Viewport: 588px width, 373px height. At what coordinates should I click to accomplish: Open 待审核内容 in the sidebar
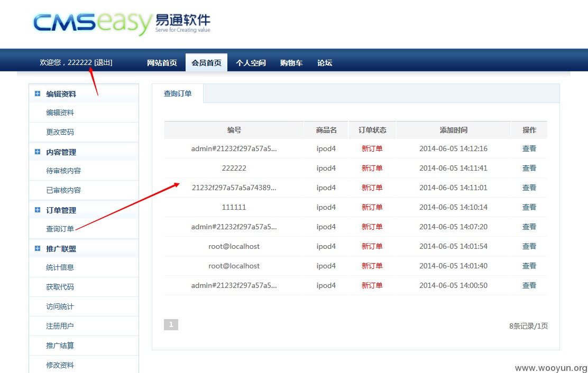pyautogui.click(x=63, y=171)
